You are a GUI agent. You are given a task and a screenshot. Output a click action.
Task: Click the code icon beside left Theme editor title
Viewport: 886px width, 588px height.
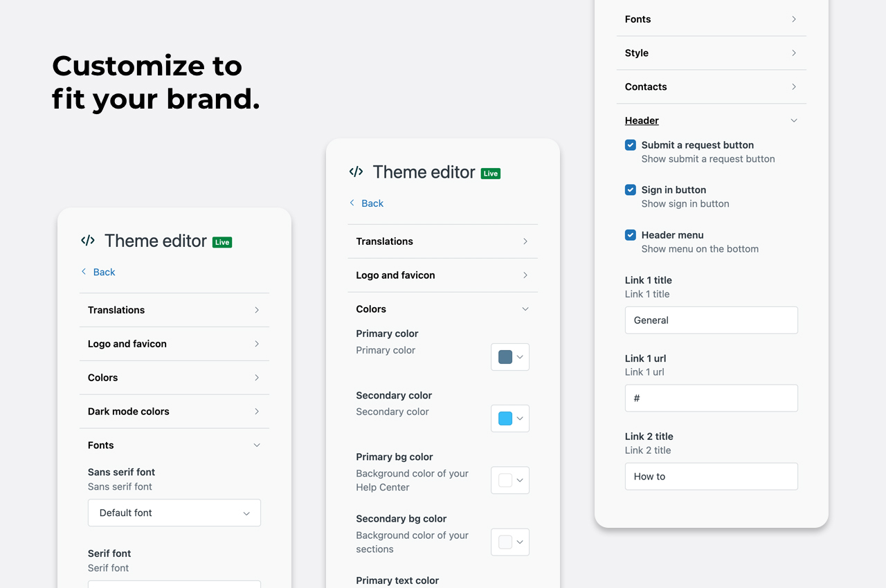click(x=88, y=241)
